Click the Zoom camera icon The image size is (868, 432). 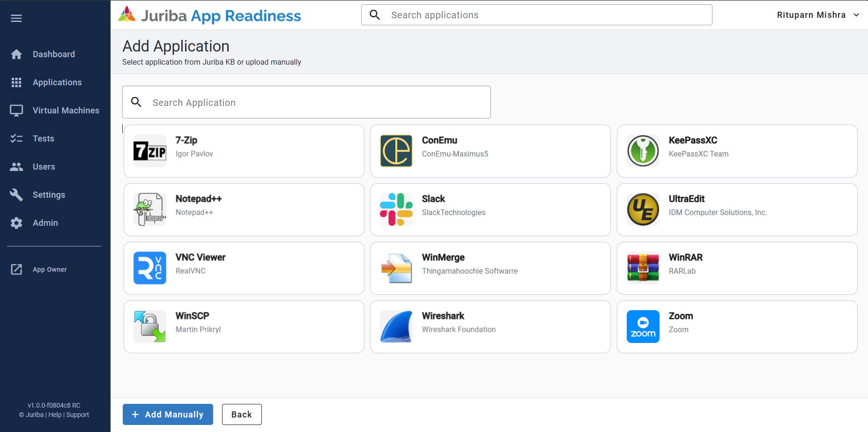coord(643,327)
